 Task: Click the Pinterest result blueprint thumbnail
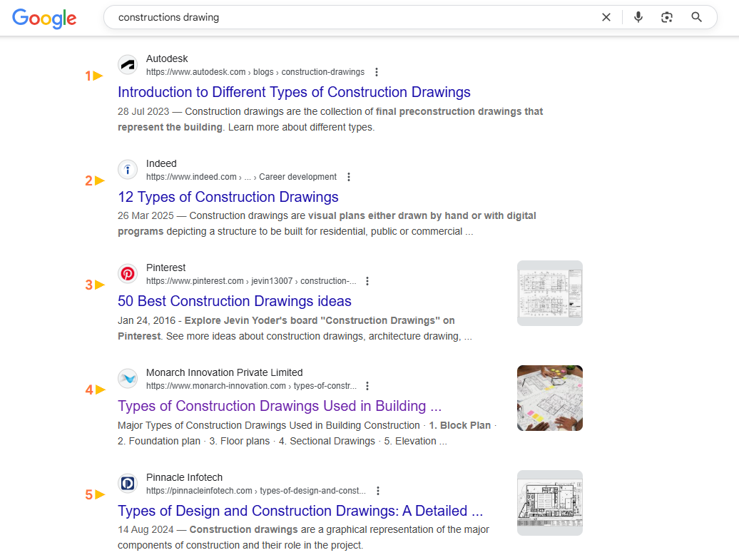coord(549,293)
